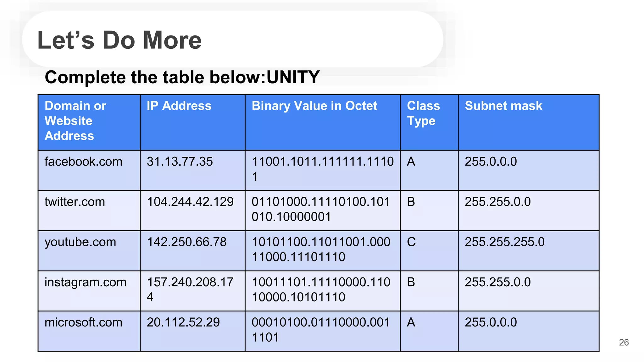Screen dimensions: 644x362
Task: Click the IP address 31.13.77.35 cell
Action: [180, 162]
